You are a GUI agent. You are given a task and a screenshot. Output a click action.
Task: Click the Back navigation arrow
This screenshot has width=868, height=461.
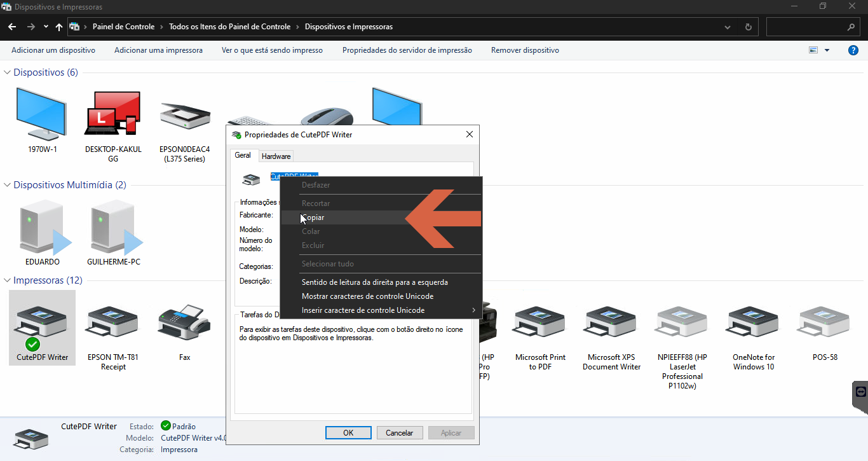tap(11, 27)
